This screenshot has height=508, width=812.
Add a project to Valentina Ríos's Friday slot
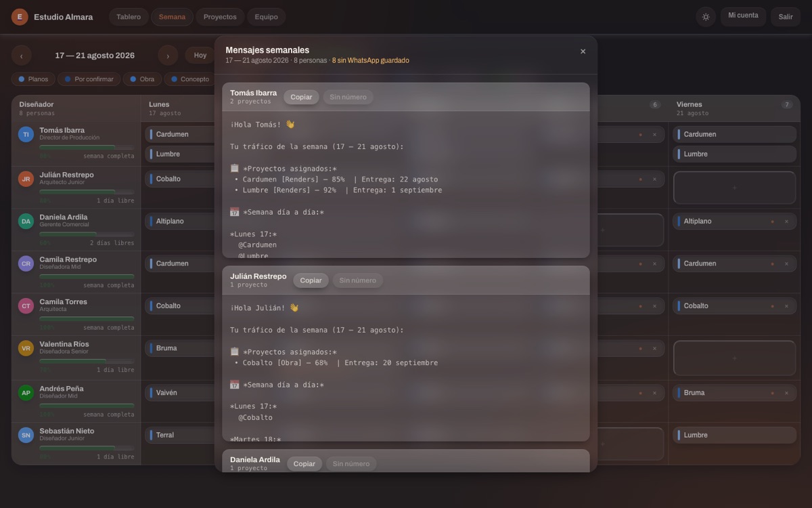coord(735,358)
